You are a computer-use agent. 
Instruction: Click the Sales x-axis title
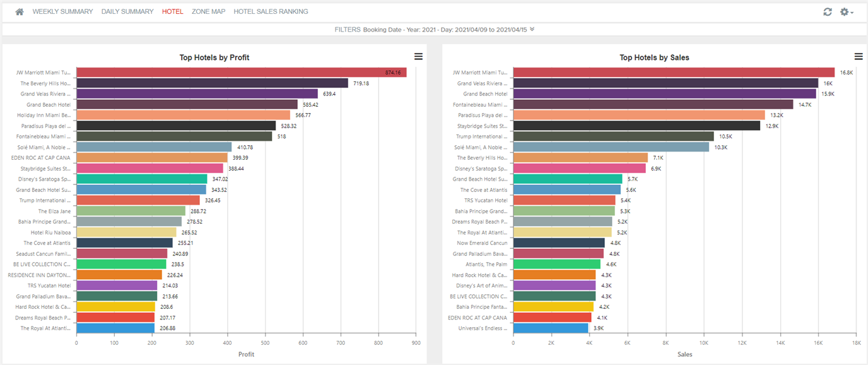[685, 354]
